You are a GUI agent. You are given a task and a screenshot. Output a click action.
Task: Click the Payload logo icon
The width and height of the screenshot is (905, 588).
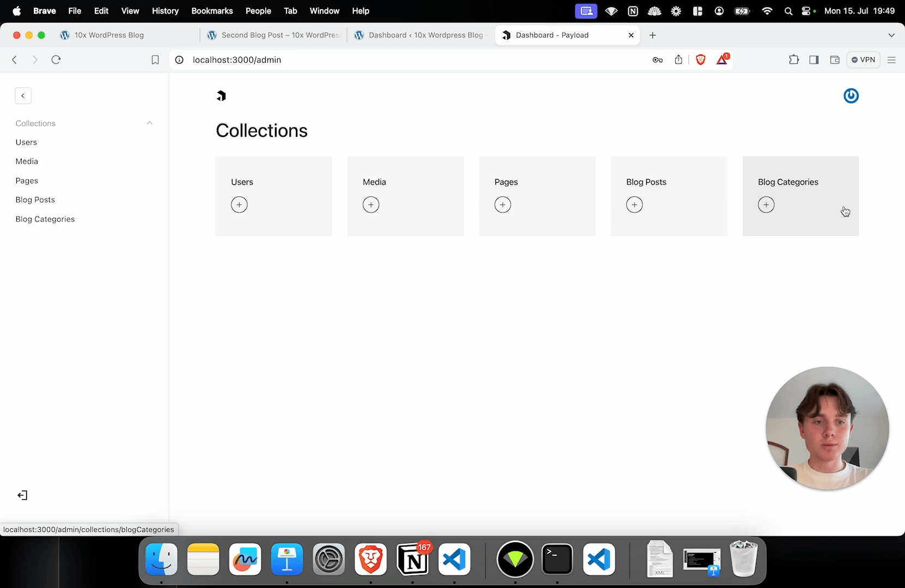tap(221, 96)
